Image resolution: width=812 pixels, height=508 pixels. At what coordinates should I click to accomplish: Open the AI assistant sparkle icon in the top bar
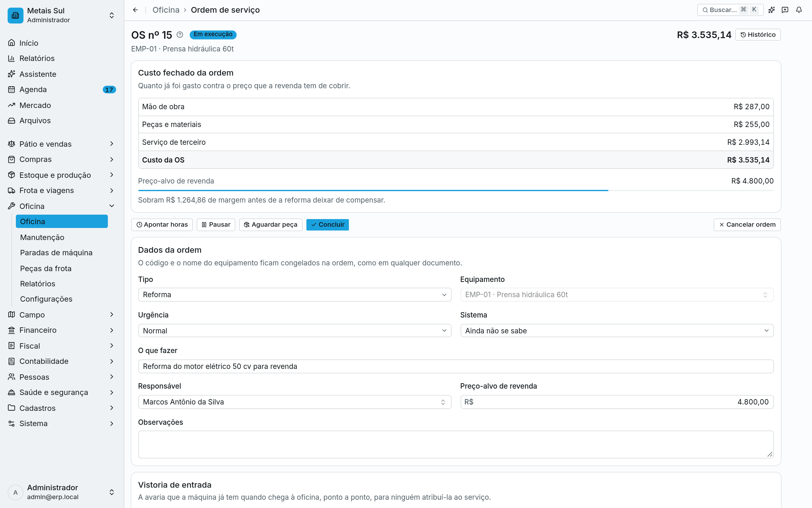point(771,10)
